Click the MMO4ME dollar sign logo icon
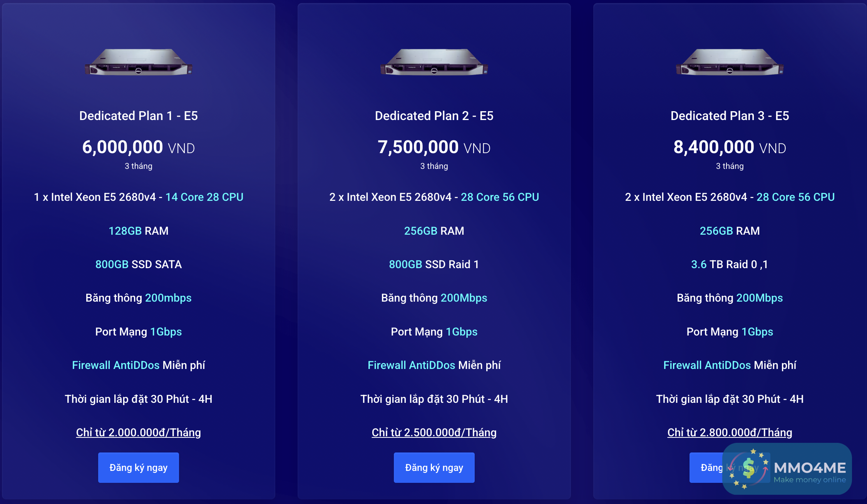The image size is (867, 504). coord(748,469)
